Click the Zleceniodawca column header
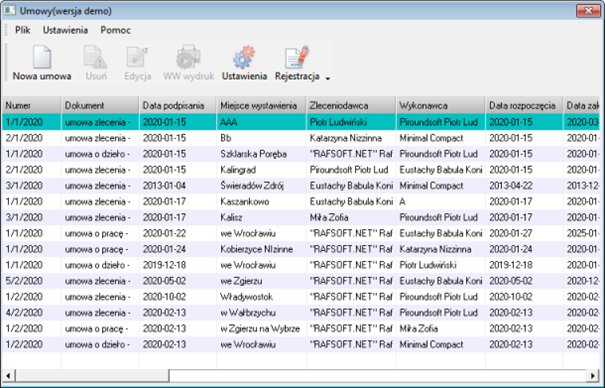The width and height of the screenshot is (605, 388). point(351,105)
